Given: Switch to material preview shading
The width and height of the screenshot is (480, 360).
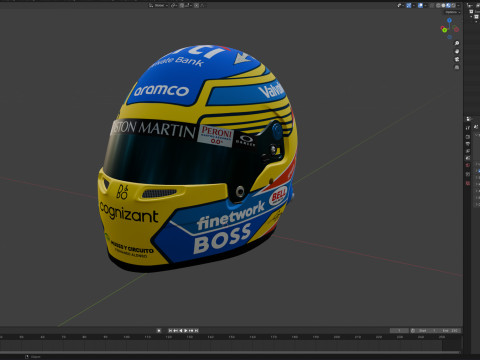Looking at the screenshot, I should click(x=448, y=5).
